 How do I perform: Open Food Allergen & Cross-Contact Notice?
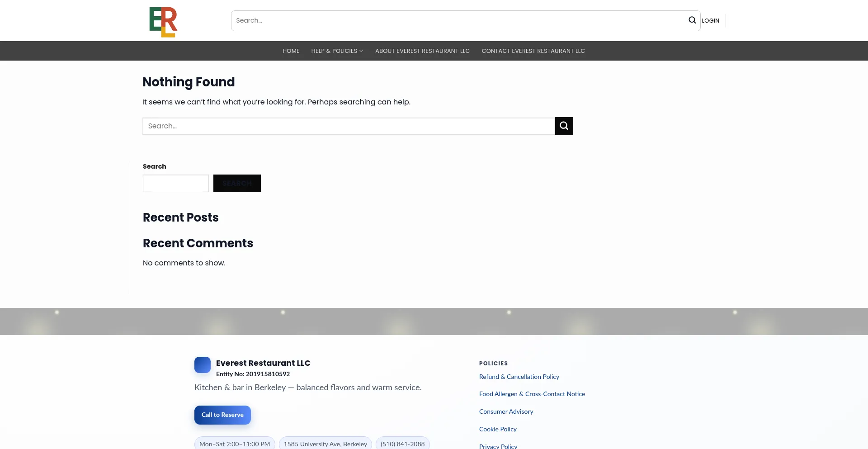(532, 394)
